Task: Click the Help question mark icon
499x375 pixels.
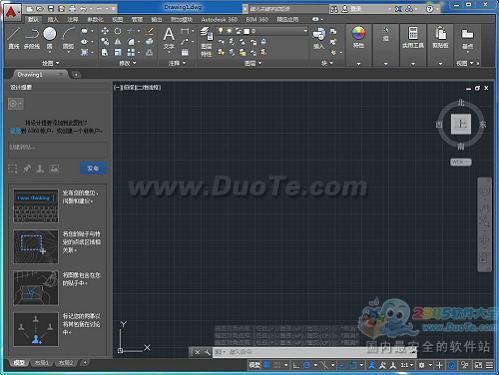Action: pyautogui.click(x=429, y=9)
